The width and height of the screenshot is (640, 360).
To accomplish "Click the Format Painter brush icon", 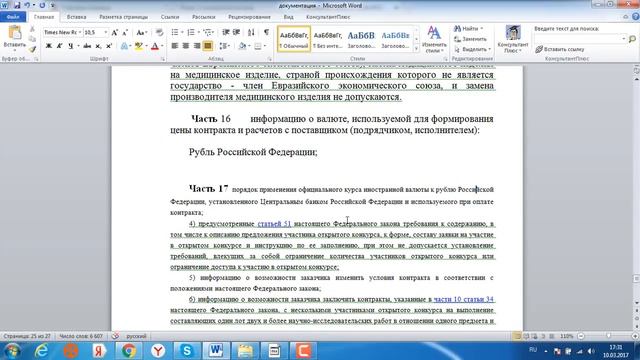I will 32,49.
